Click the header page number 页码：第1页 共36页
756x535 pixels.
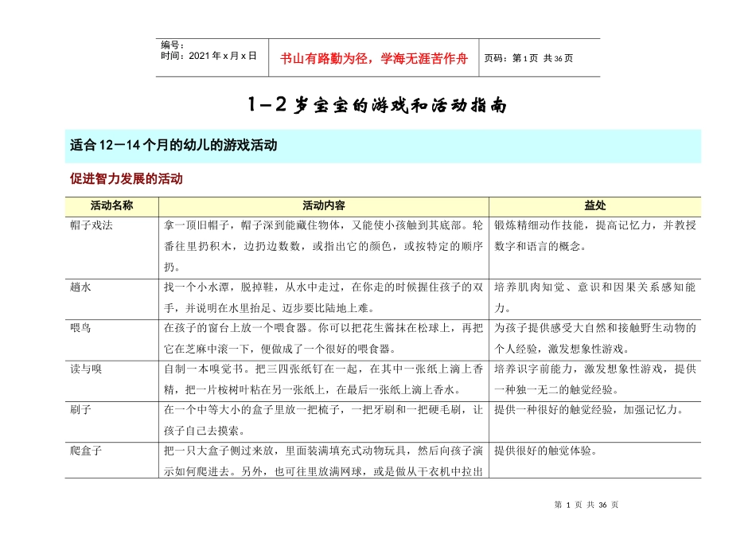point(528,58)
